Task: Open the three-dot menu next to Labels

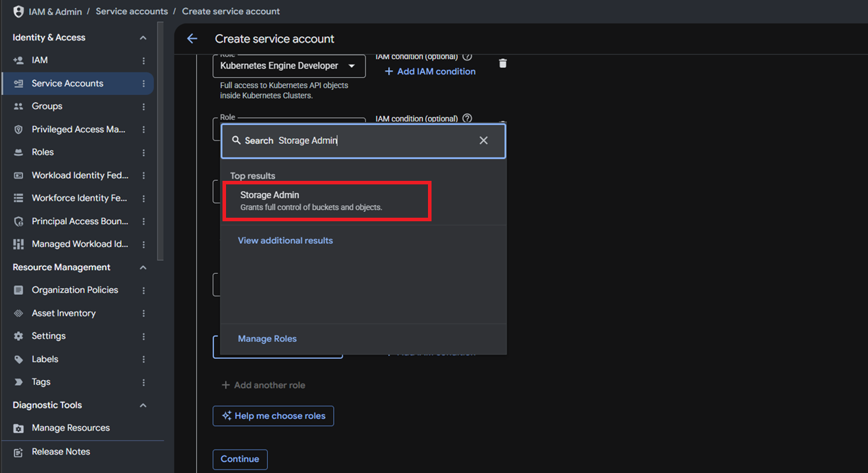Action: (x=144, y=360)
